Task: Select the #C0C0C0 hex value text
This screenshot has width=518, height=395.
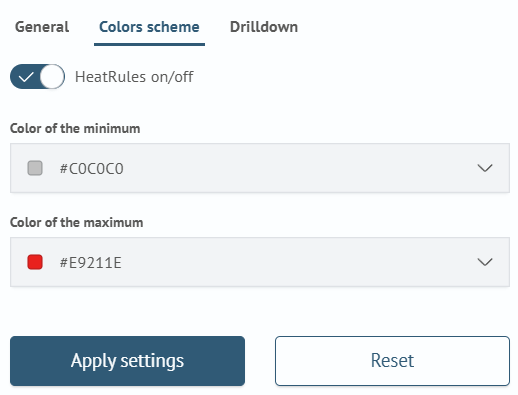Action: coord(91,168)
